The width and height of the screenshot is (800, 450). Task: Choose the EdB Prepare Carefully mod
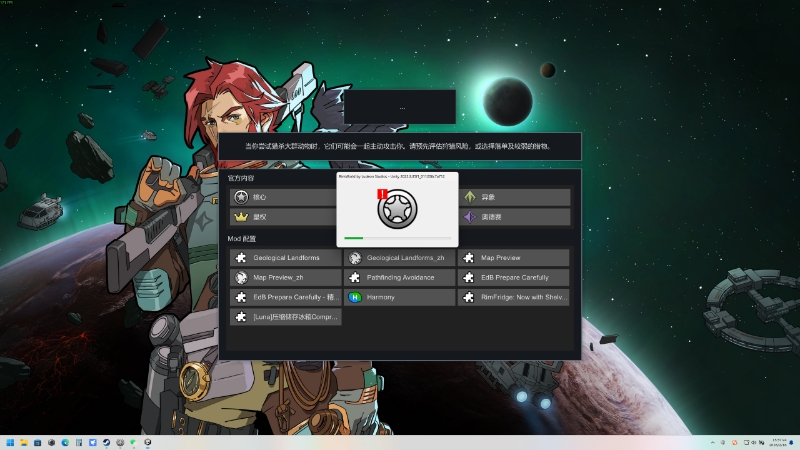coord(514,277)
